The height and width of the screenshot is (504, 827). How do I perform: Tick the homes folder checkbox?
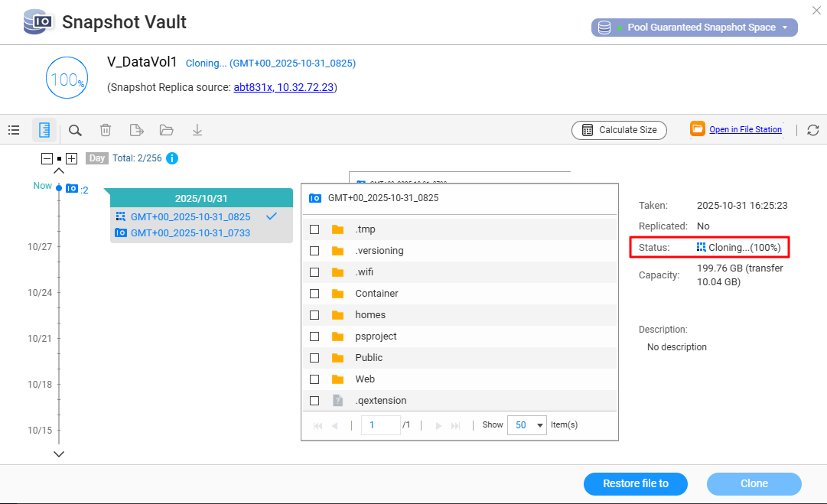tap(314, 315)
